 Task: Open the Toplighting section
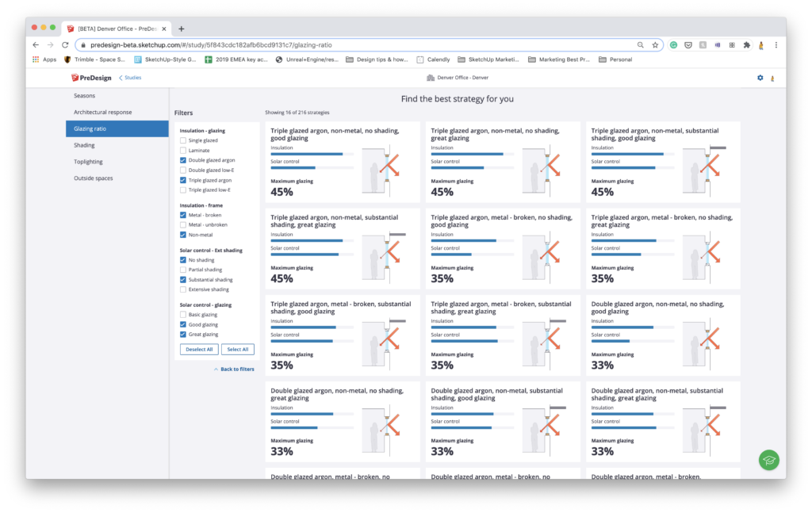[117, 162]
